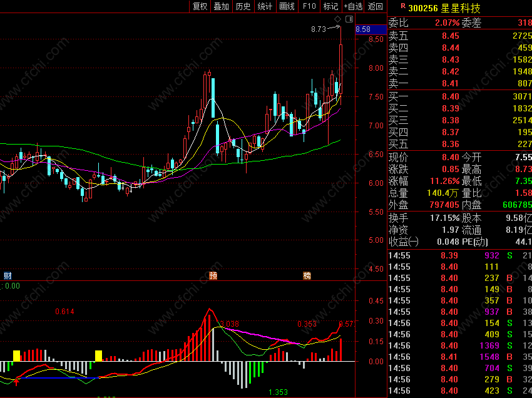Click tick trade 14:55 volume 932

492,255
